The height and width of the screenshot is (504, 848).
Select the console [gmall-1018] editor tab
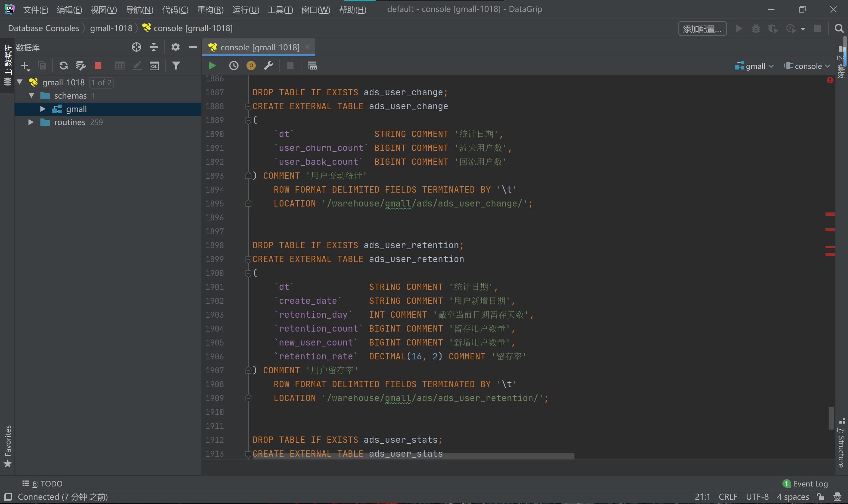pyautogui.click(x=259, y=47)
